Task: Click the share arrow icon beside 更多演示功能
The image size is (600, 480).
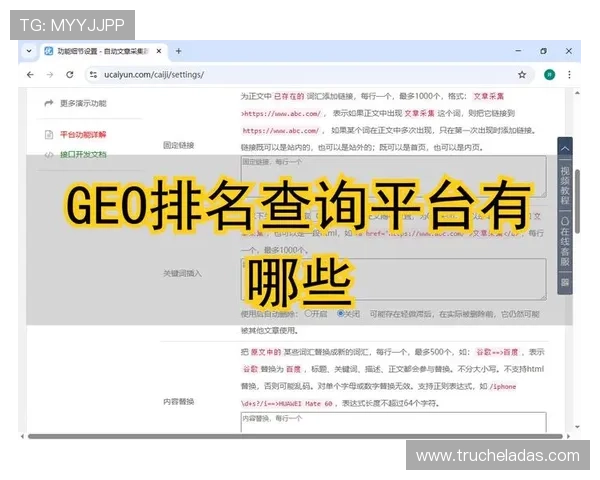Action: 49,103
